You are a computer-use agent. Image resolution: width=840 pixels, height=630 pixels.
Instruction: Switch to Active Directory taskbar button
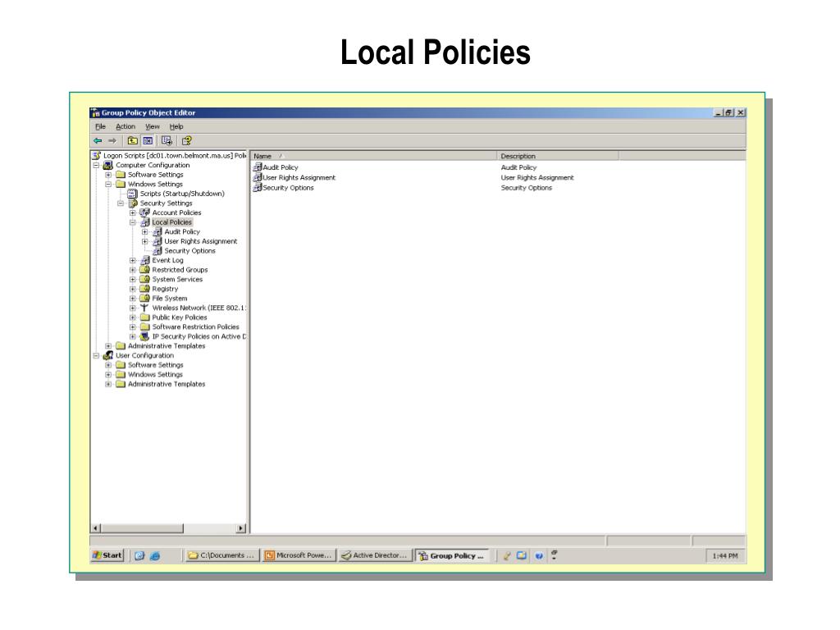coord(375,555)
